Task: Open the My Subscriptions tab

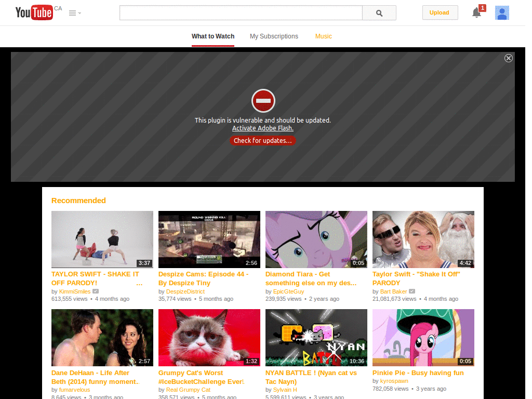Action: pos(274,36)
